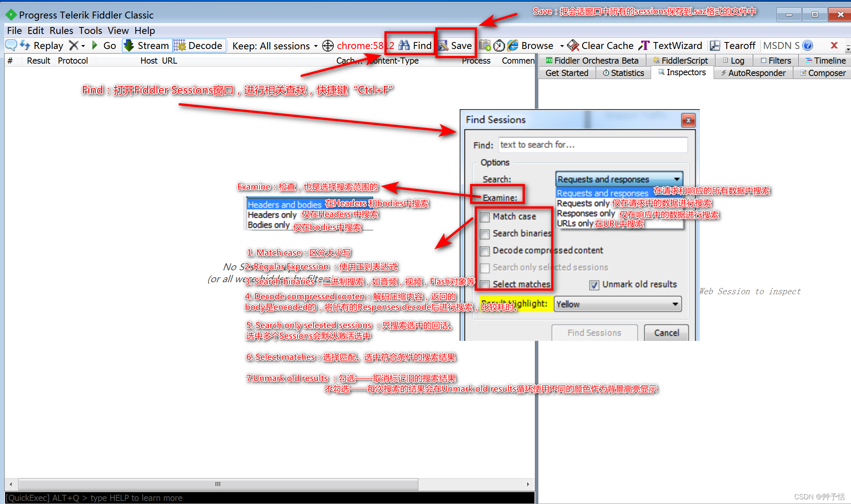Click the Any Process target crosshair icon
Viewport: 851px width, 504px height.
[328, 46]
